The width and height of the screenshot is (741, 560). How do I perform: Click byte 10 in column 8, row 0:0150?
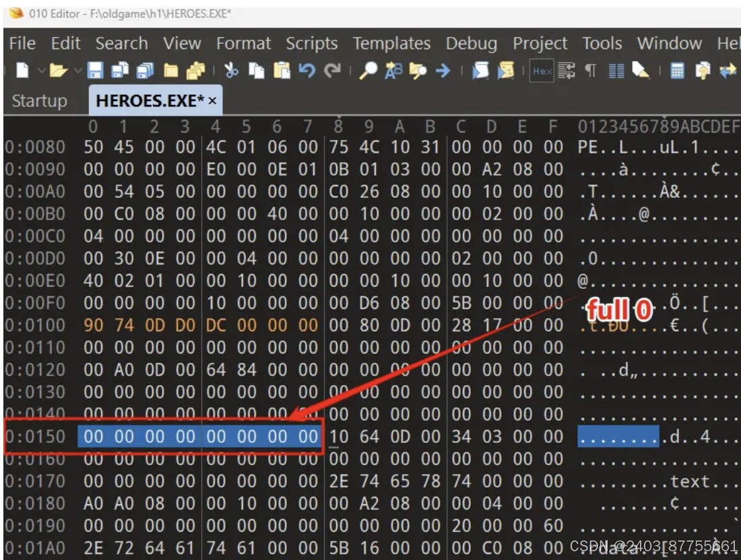338,437
